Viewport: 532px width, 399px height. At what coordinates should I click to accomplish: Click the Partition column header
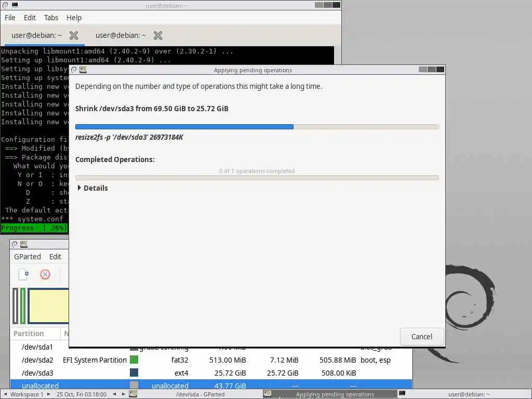pos(35,334)
